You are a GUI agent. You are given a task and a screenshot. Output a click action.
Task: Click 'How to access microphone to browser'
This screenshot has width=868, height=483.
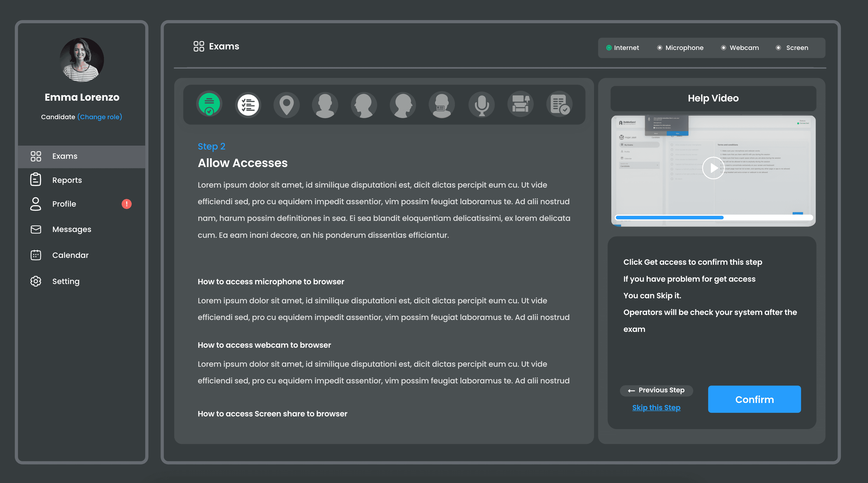271,282
